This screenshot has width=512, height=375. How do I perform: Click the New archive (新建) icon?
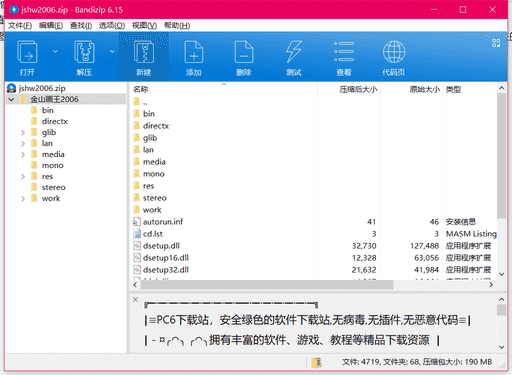click(x=144, y=52)
